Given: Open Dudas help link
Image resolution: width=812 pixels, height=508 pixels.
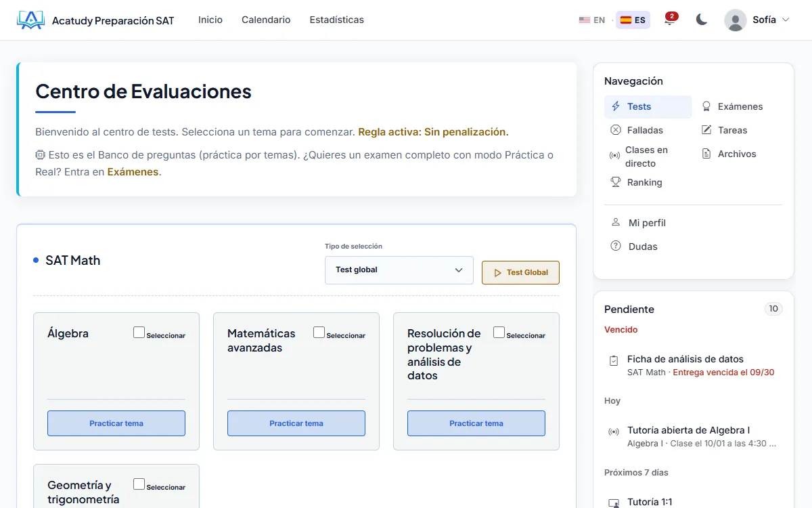Looking at the screenshot, I should click(x=694, y=247).
